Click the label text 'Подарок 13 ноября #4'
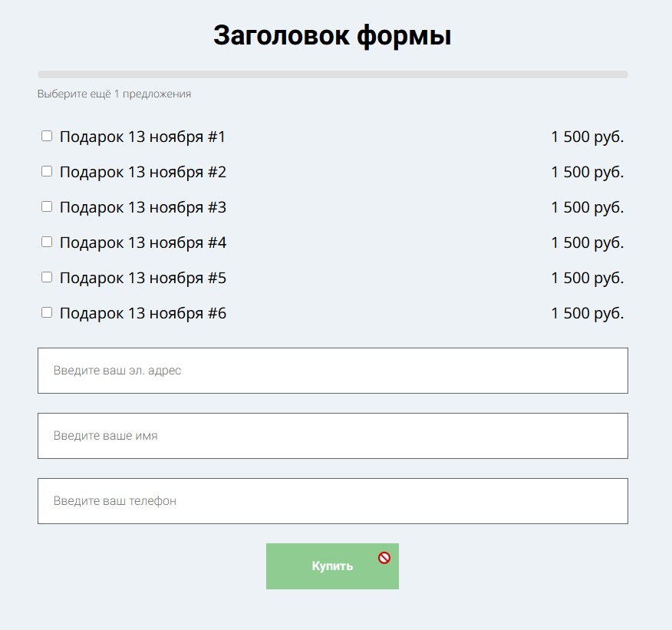Viewport: 672px width, 630px height. click(143, 243)
